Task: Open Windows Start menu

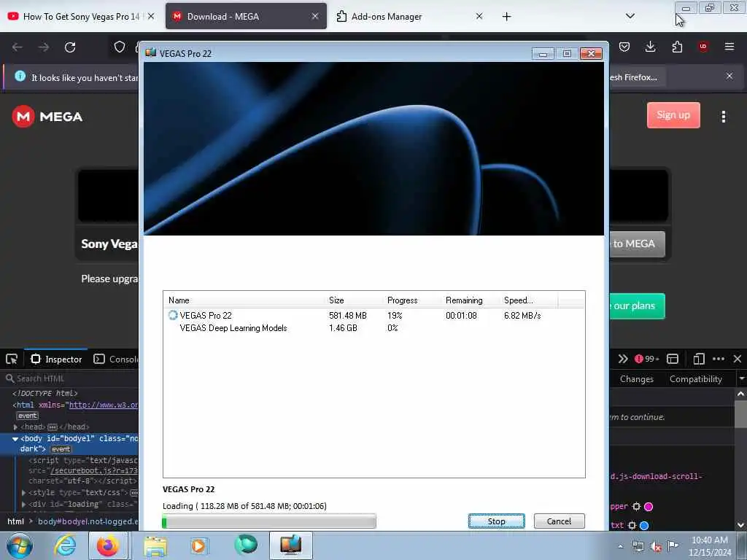Action: [19, 545]
